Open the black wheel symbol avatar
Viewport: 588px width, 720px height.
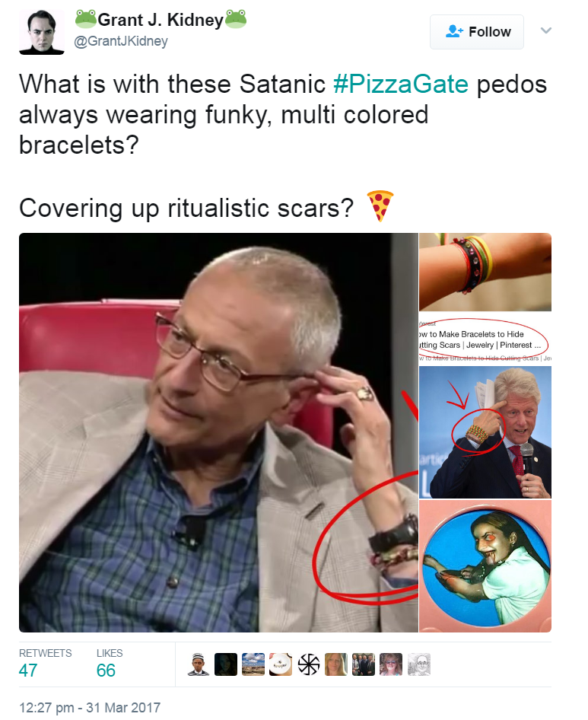[x=309, y=664]
